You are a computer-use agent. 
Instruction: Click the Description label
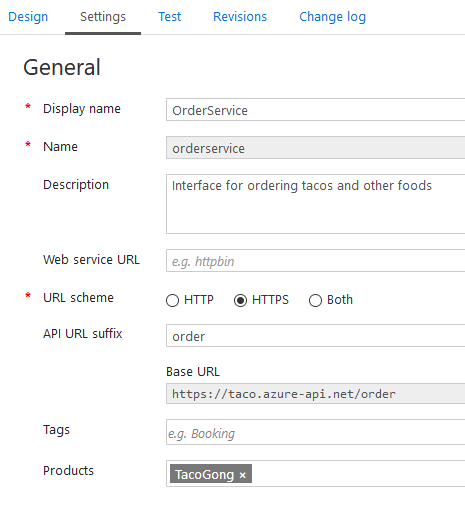[76, 185]
